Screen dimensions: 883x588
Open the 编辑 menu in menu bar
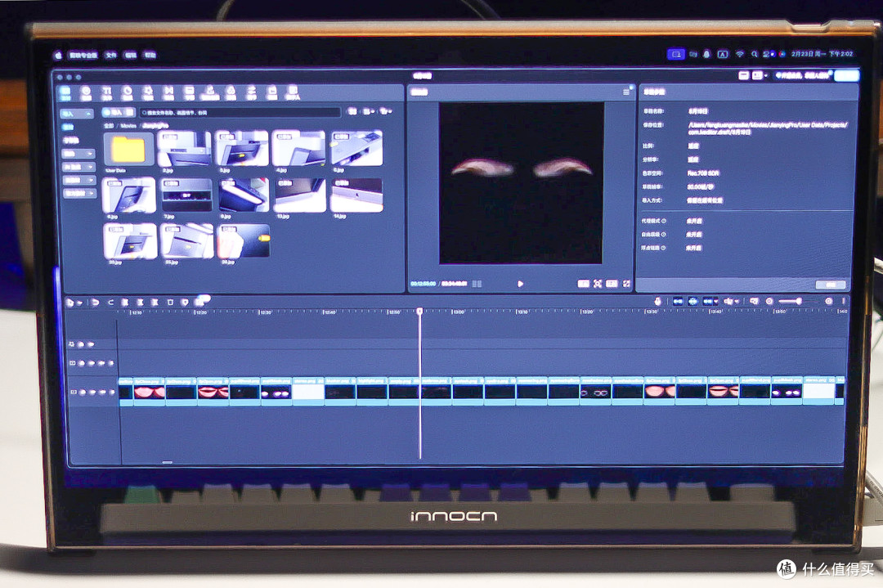point(131,55)
